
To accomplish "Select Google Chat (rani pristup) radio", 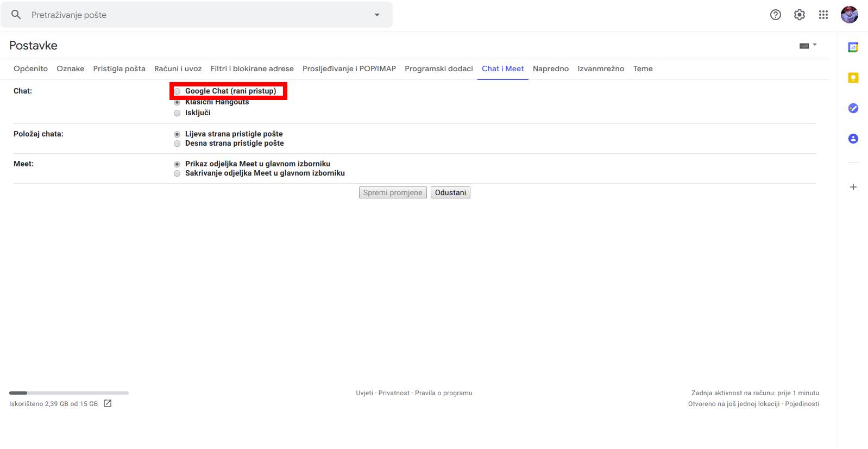I will click(x=177, y=91).
